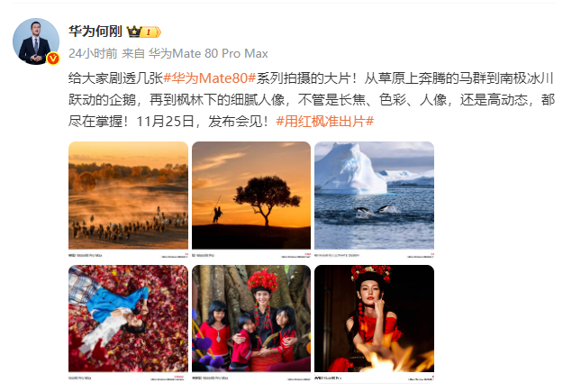Screen dimensions: 572x392
Task: Open the 华为Mate 80 Pro Max source link
Action: [x=208, y=54]
